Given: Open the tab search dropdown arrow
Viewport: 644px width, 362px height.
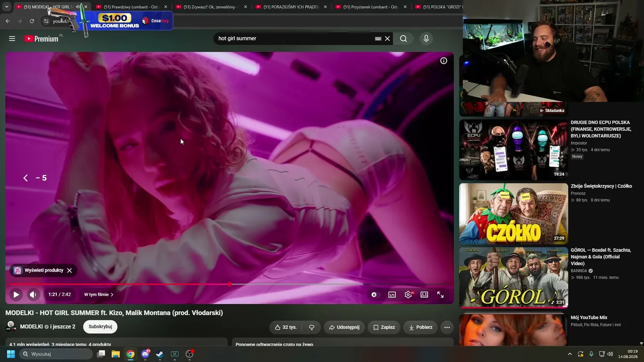Looking at the screenshot, I should tap(7, 7).
